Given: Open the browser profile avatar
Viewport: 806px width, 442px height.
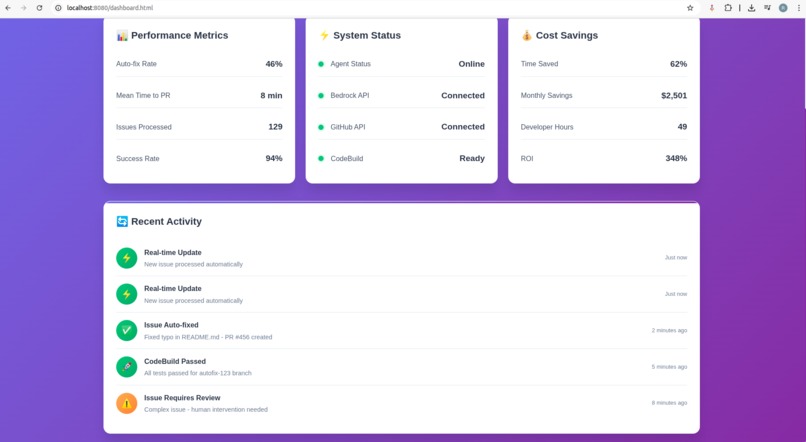Looking at the screenshot, I should coord(783,8).
